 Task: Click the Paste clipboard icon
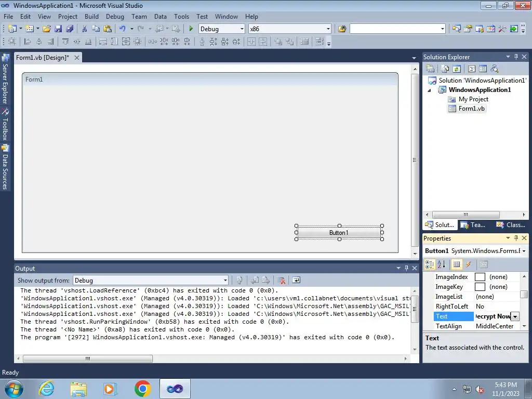tap(108, 29)
